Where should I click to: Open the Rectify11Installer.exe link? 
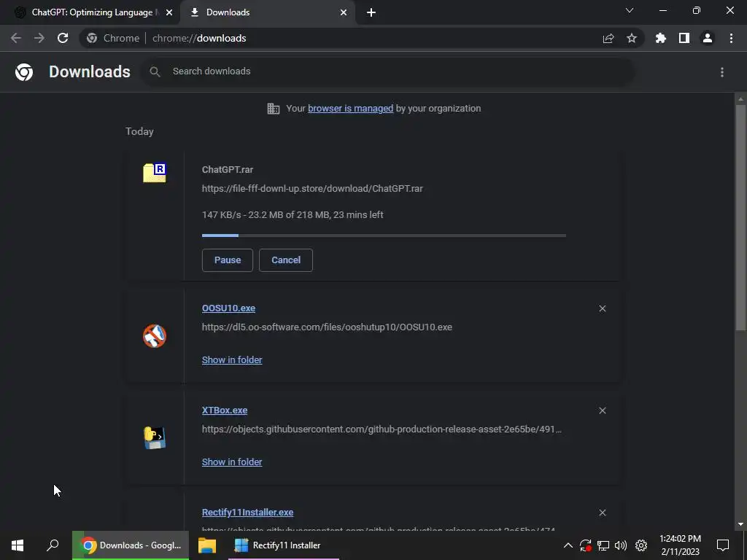tap(248, 513)
